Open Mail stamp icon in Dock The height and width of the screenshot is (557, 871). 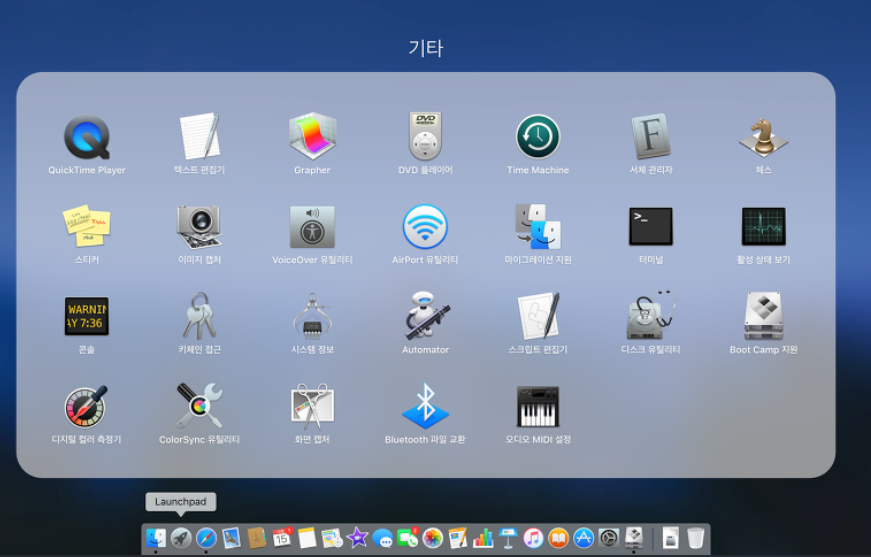tap(231, 538)
